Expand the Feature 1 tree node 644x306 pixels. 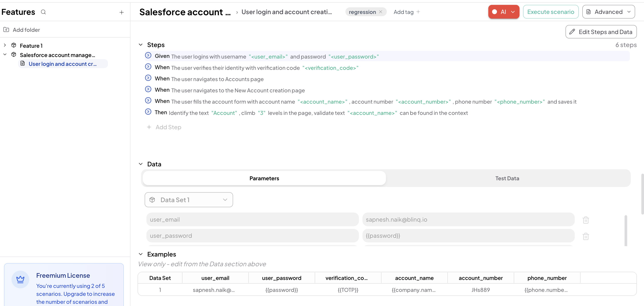click(x=5, y=45)
